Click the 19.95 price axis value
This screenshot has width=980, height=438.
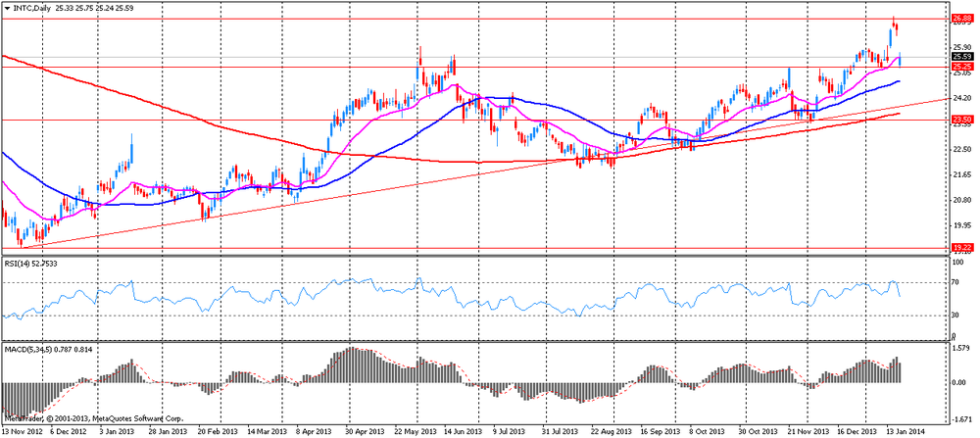coord(960,225)
